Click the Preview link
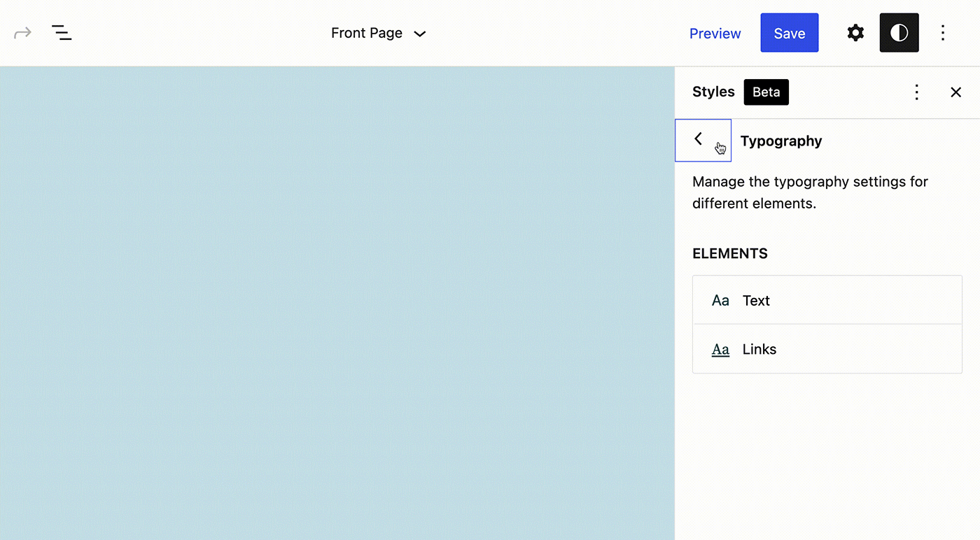 tap(715, 33)
